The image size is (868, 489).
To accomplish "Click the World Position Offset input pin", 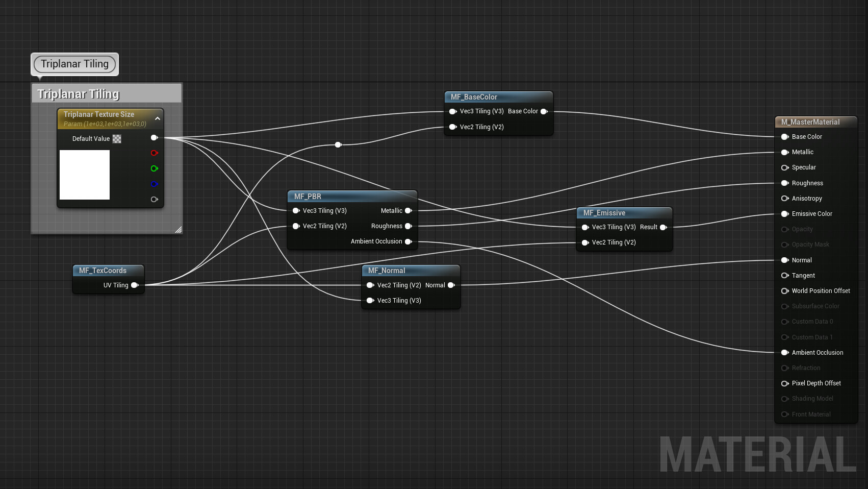I will tap(784, 291).
